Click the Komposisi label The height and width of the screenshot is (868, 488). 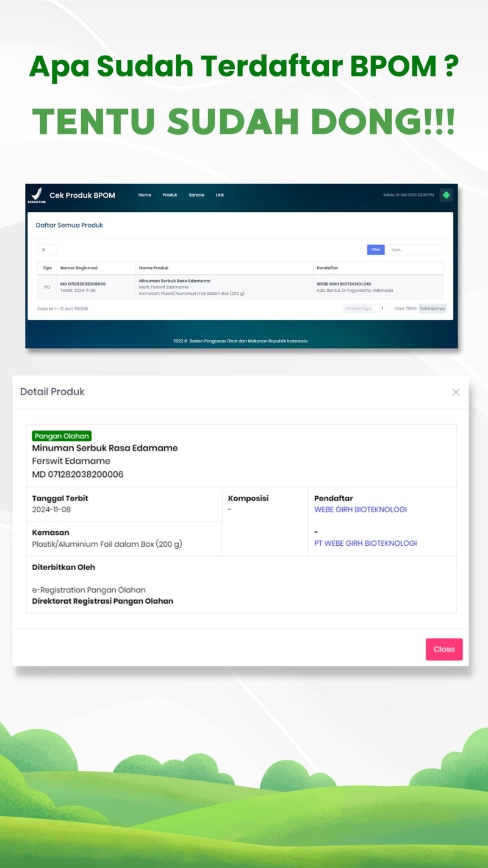coord(248,498)
